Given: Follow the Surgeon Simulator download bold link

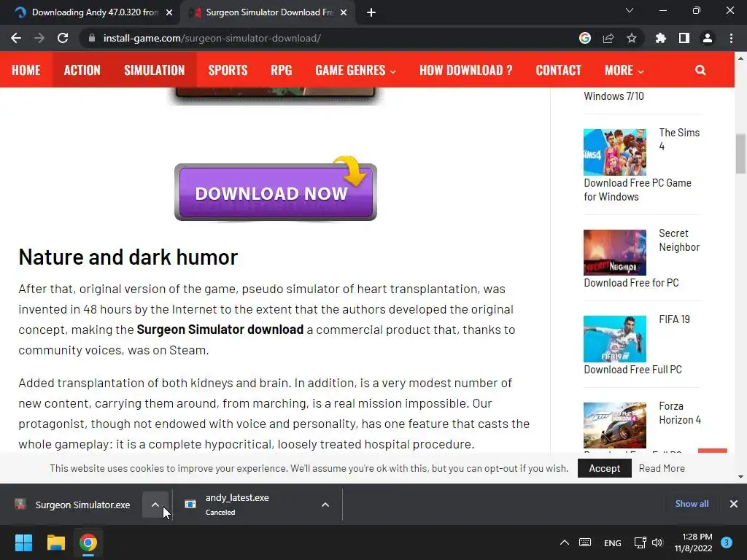Looking at the screenshot, I should point(220,330).
